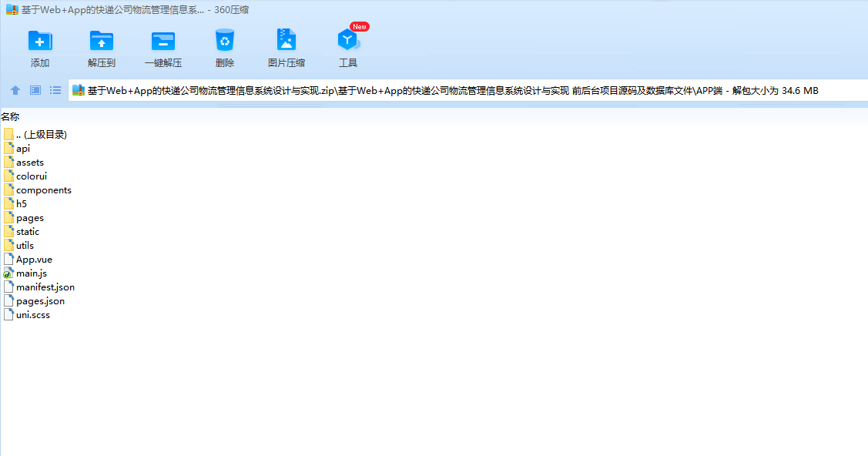Viewport: 868px width, 456px height.
Task: Select the h5 folder
Action: 15,203
